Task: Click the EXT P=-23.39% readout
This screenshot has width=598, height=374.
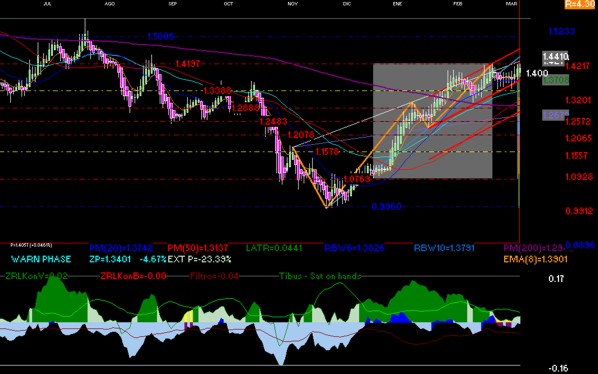Action: click(x=199, y=259)
